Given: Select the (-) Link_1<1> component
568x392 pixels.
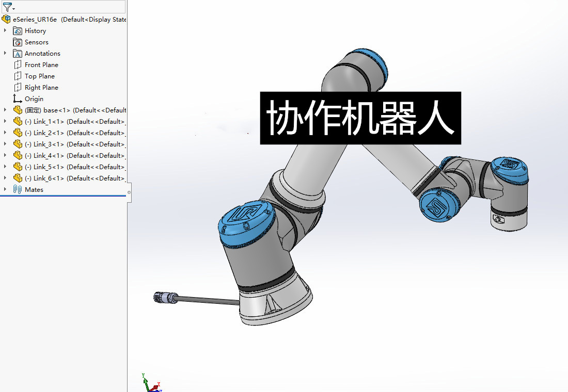Looking at the screenshot, I should pos(75,122).
